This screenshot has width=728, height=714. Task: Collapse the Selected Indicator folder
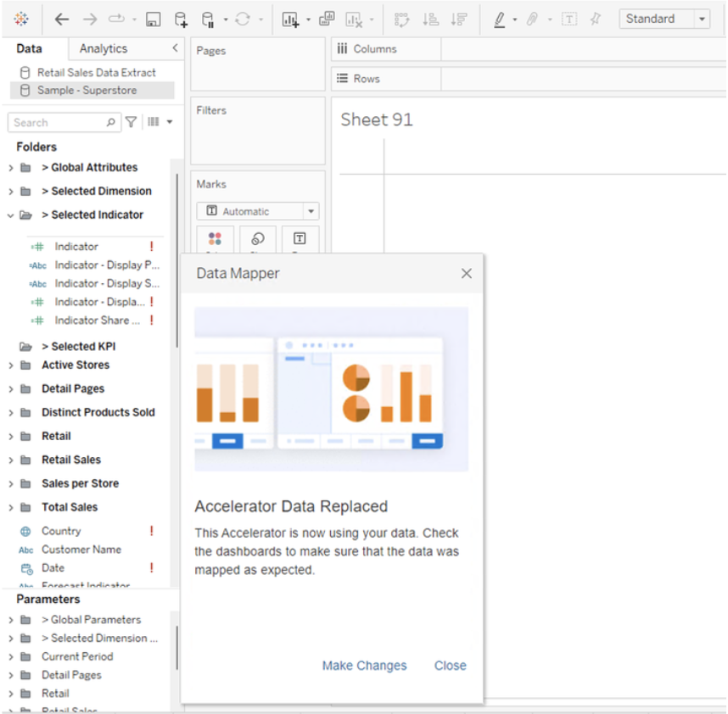pos(11,215)
